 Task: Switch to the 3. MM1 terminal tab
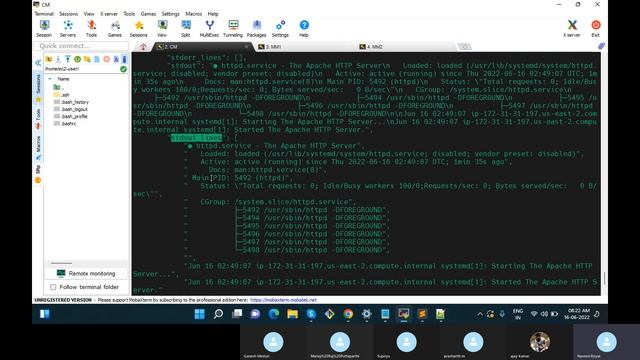pos(304,47)
